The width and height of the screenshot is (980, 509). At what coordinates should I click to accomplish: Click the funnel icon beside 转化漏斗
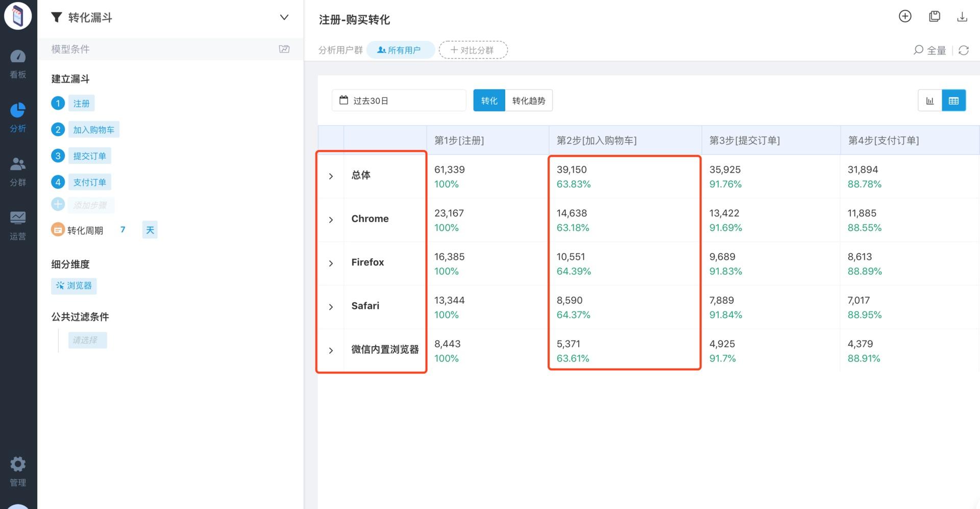point(57,17)
